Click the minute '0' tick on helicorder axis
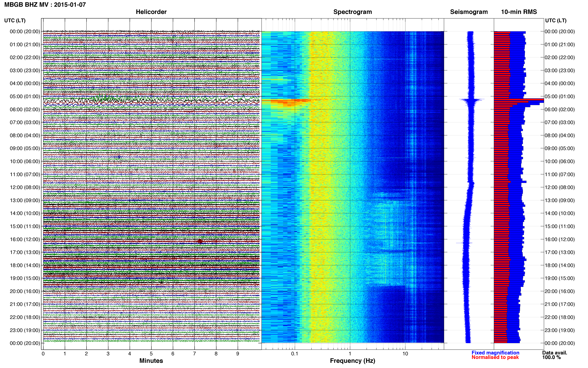The width and height of the screenshot is (588, 368). point(43,354)
